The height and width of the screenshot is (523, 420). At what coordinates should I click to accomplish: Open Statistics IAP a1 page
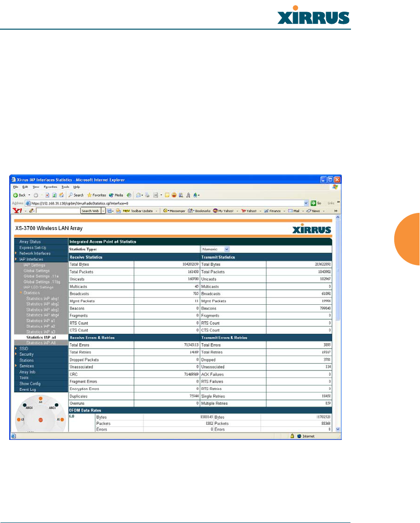[41, 320]
